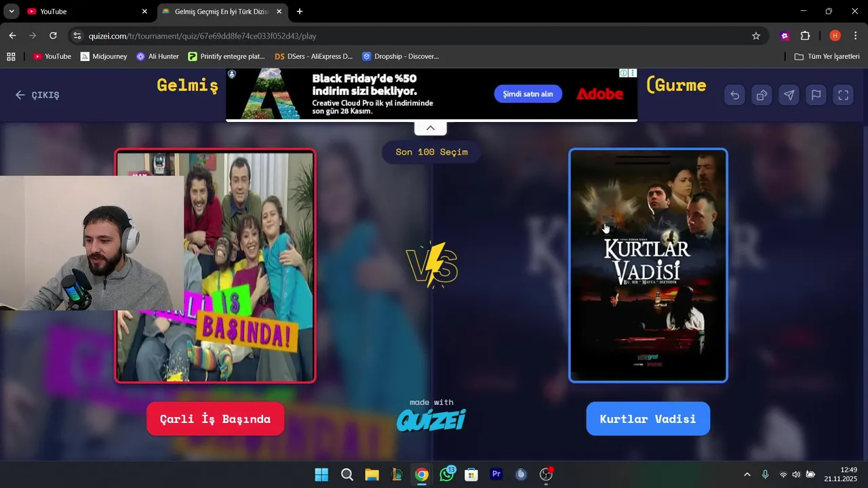
Task: Collapse the ad banner with chevron
Action: tap(431, 128)
